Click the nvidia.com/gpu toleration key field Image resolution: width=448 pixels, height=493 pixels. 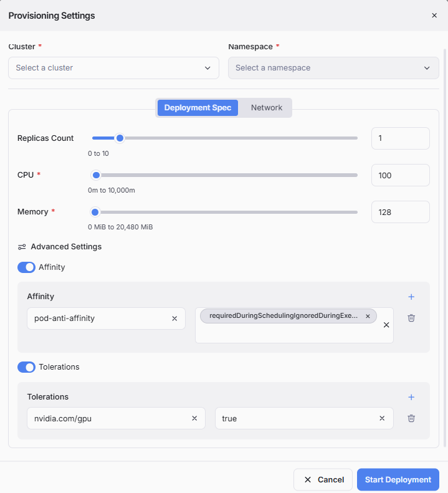[x=116, y=418]
